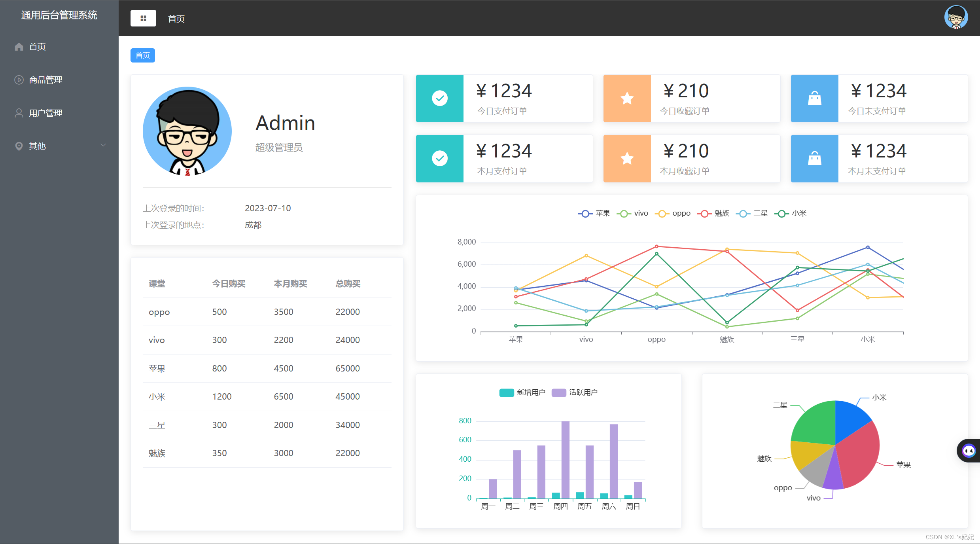Click 本月未支付订单 card label
The height and width of the screenshot is (544, 980).
[x=877, y=171]
